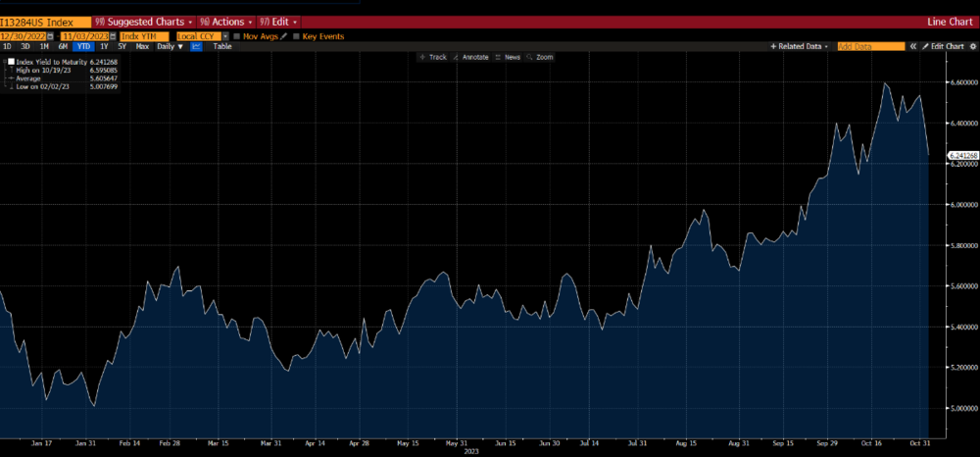This screenshot has height=457, width=980.
Task: Enable the Key Events checkbox
Action: click(x=296, y=36)
